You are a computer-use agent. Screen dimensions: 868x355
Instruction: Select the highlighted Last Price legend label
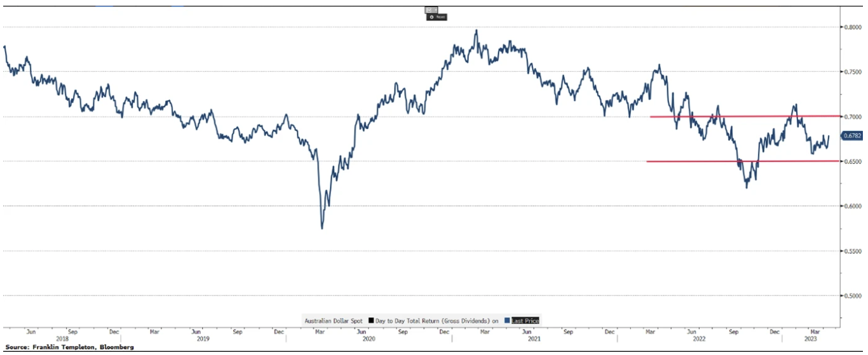coord(525,321)
